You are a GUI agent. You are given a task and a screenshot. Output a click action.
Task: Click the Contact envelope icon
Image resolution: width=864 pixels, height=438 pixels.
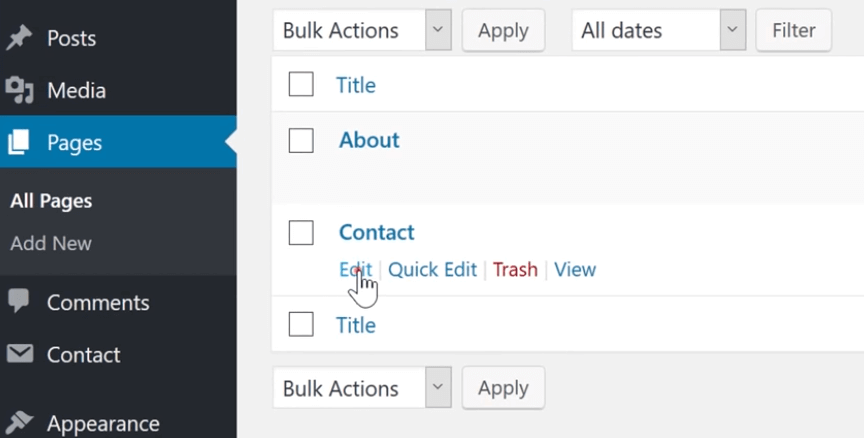click(20, 354)
